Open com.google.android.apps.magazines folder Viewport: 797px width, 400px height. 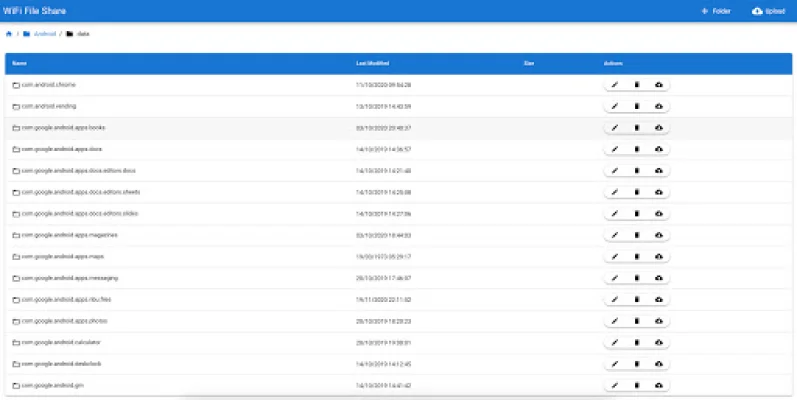pos(69,235)
